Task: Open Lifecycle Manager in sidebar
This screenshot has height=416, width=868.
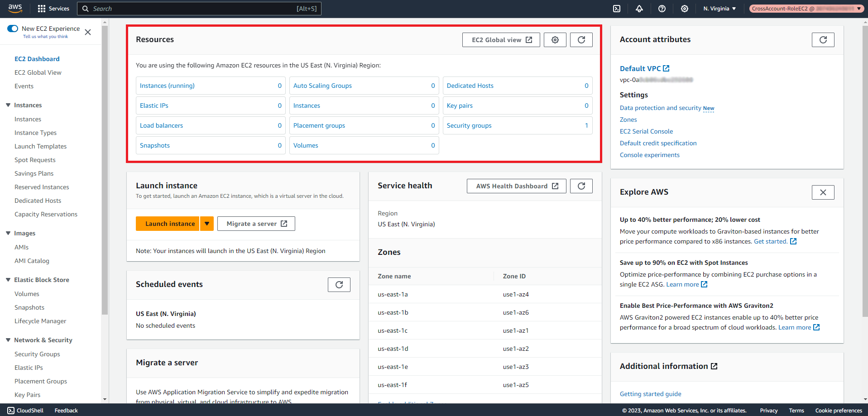Action: pos(40,321)
